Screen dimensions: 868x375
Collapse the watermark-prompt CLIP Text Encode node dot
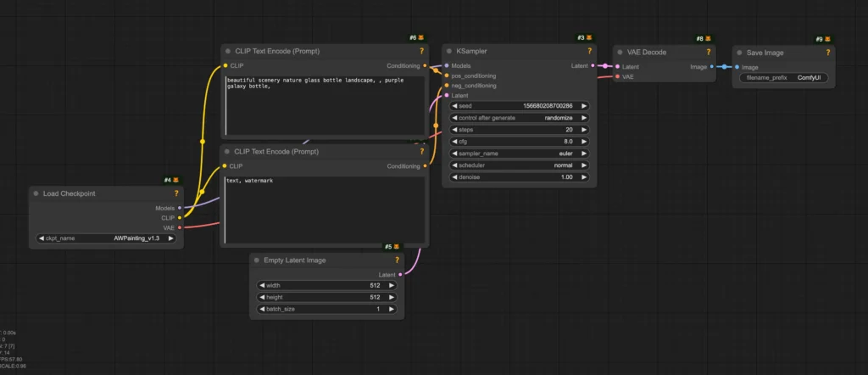point(227,151)
